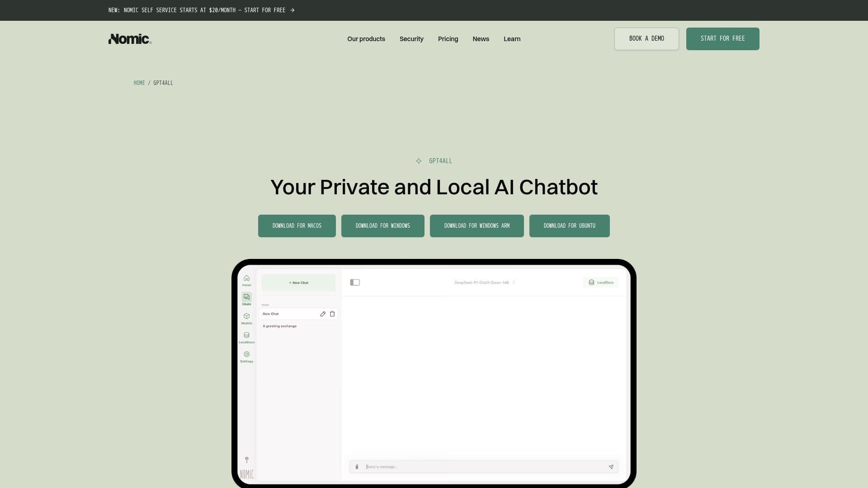Open the Learn menu
The width and height of the screenshot is (868, 488).
tap(512, 39)
